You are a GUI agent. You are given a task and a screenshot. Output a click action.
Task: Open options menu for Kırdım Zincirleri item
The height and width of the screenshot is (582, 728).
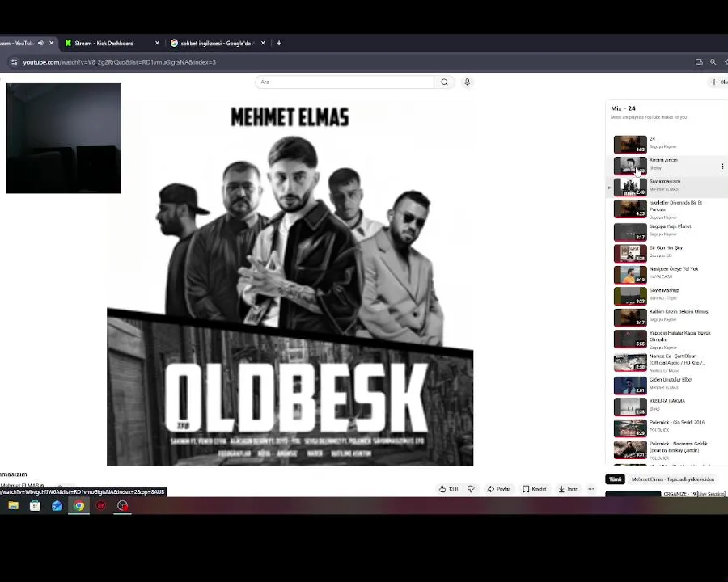tap(722, 167)
